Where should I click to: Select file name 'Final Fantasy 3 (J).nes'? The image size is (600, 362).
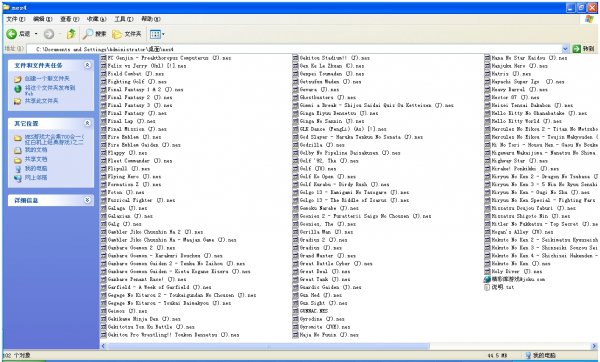140,105
